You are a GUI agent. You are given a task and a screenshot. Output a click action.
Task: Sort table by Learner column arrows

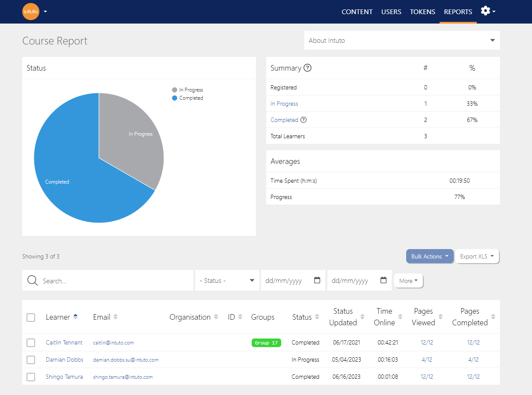pos(76,317)
